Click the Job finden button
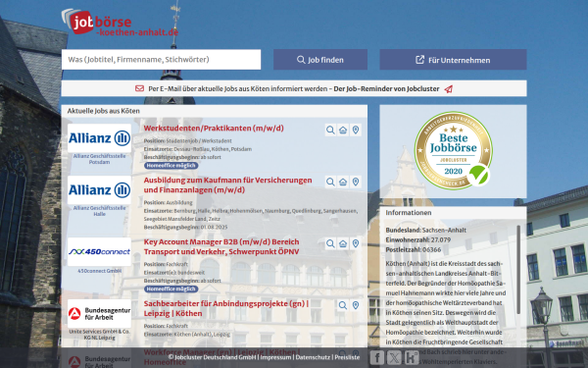The image size is (588, 368). [320, 60]
